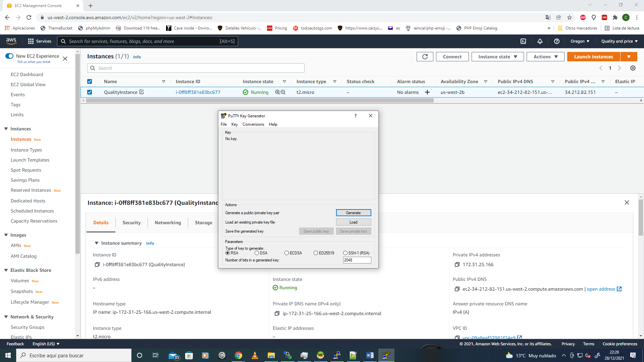Image resolution: width=644 pixels, height=362 pixels.
Task: Copy Private IPv4 address 172.31.25.166
Action: tap(457, 264)
